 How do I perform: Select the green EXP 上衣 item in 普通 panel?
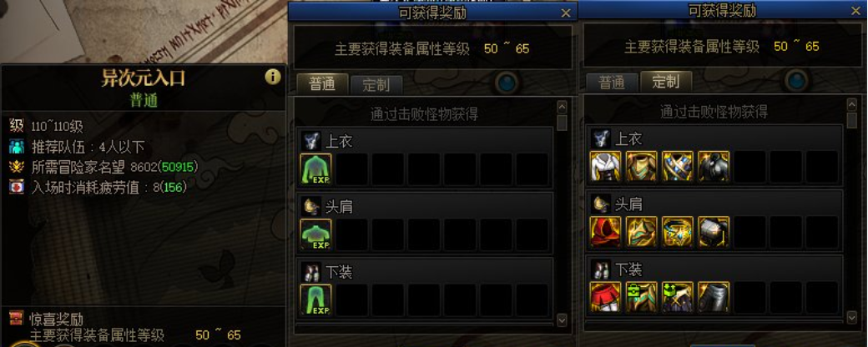(x=316, y=168)
